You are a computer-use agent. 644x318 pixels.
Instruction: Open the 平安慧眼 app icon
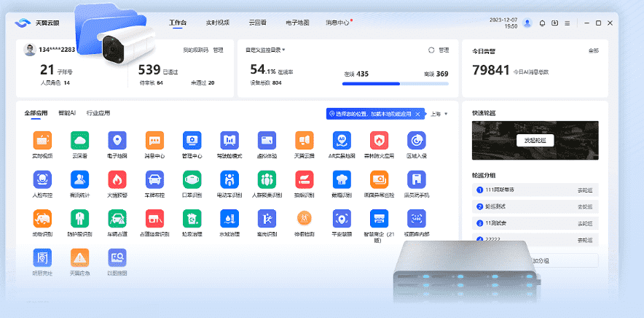click(x=342, y=219)
